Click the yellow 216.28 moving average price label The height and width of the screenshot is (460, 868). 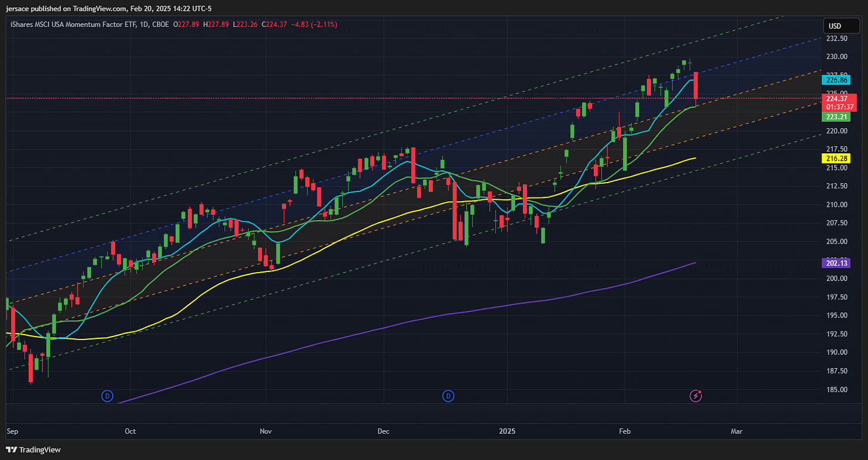838,158
